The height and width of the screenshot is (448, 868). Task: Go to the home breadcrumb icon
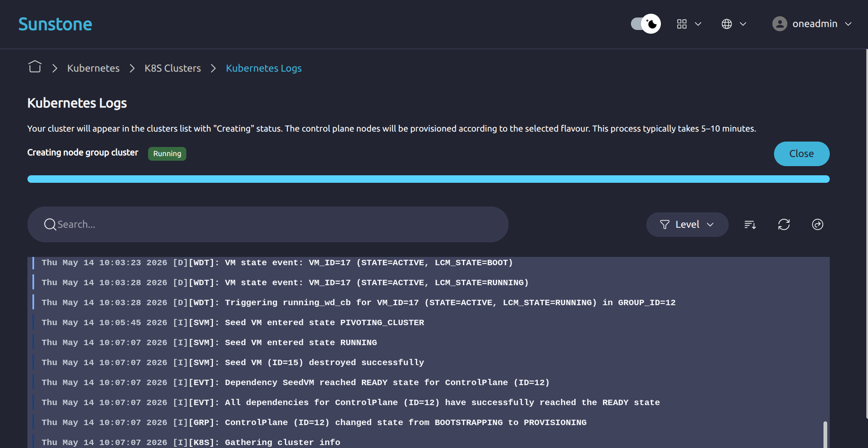coord(35,67)
